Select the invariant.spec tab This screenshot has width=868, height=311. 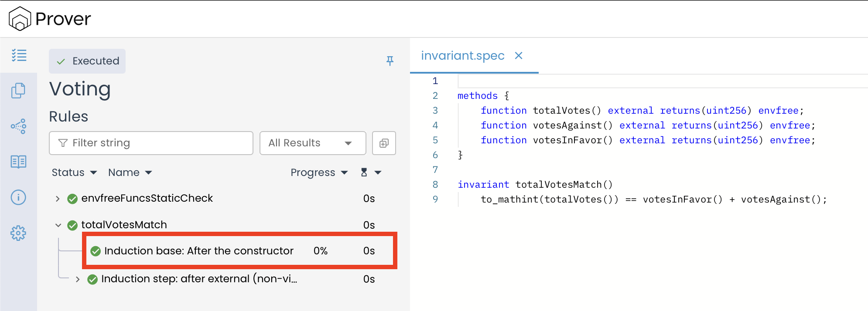tap(462, 56)
